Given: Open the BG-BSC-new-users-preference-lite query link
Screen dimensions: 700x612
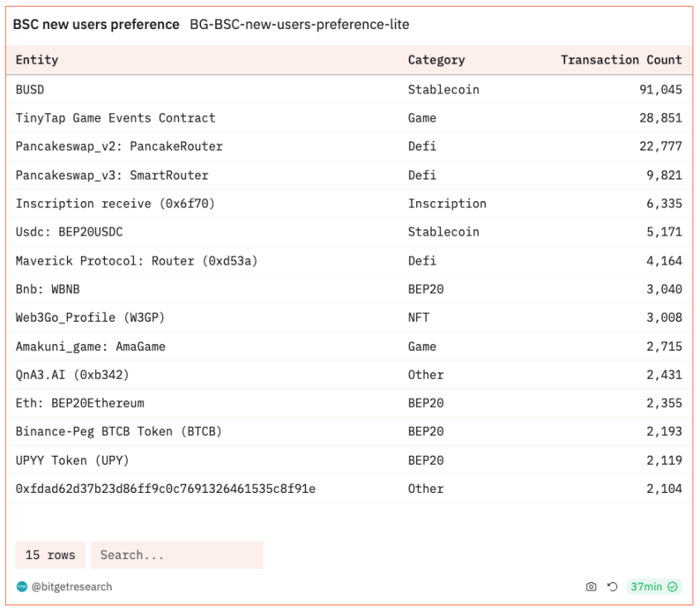Looking at the screenshot, I should tap(299, 25).
